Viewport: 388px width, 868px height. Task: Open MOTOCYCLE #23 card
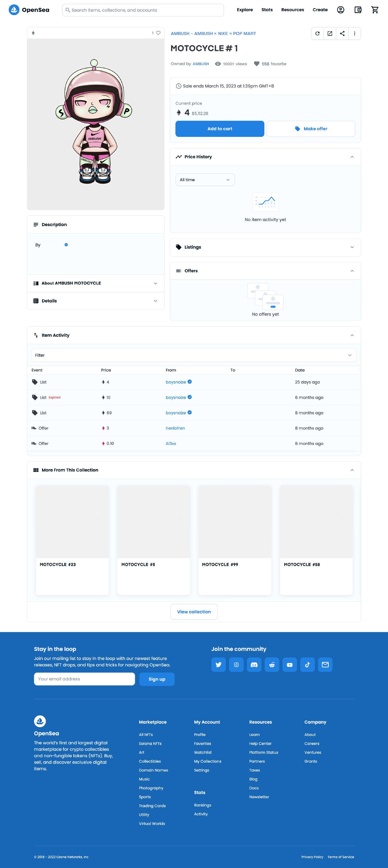coord(72,540)
